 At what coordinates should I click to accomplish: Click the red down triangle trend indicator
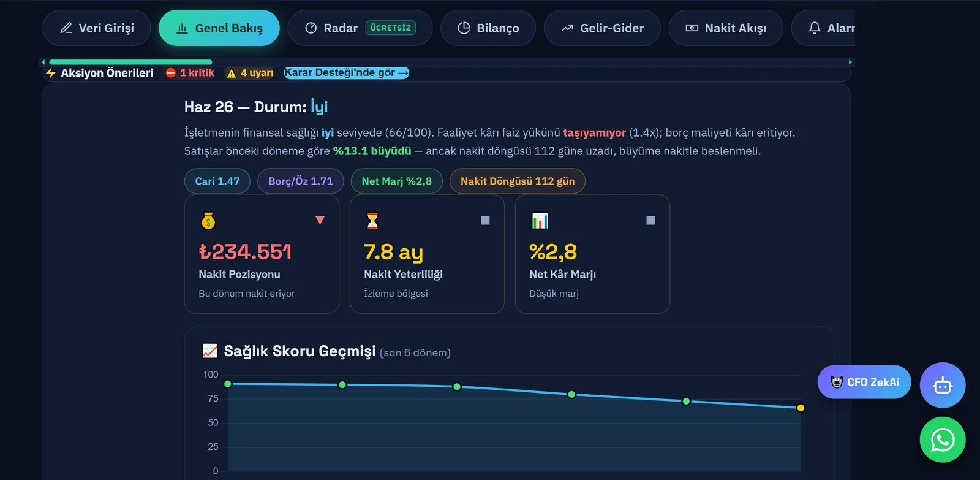[x=320, y=220]
